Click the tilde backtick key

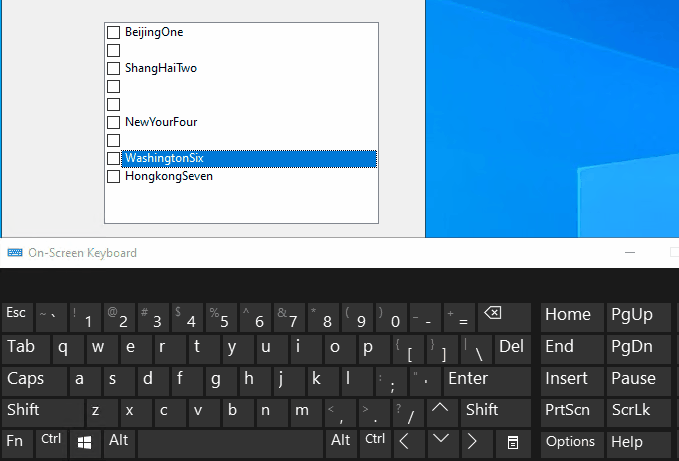[52, 317]
